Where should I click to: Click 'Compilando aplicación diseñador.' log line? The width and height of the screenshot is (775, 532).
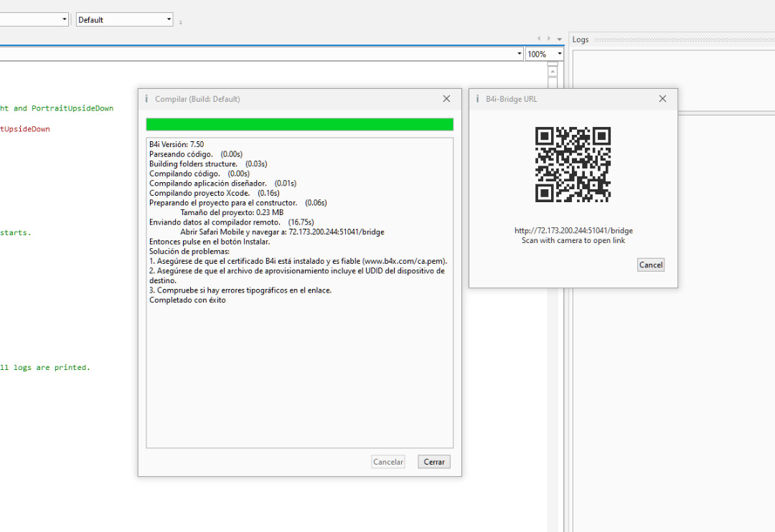pyautogui.click(x=222, y=184)
